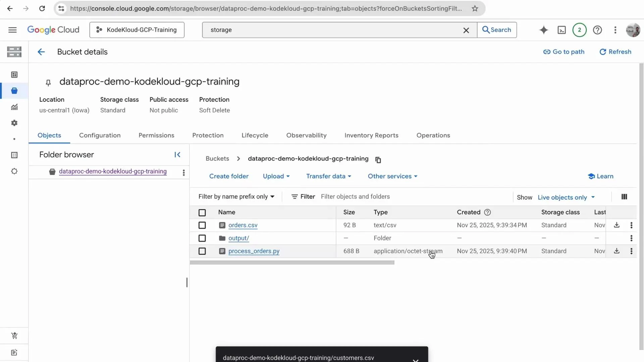The width and height of the screenshot is (644, 362).
Task: Download process_orders.py file
Action: click(x=616, y=251)
